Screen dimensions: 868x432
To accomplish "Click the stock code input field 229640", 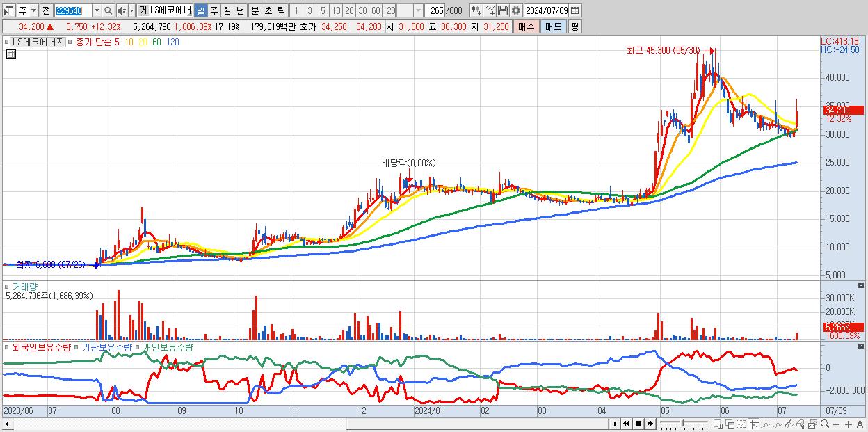I will (72, 10).
